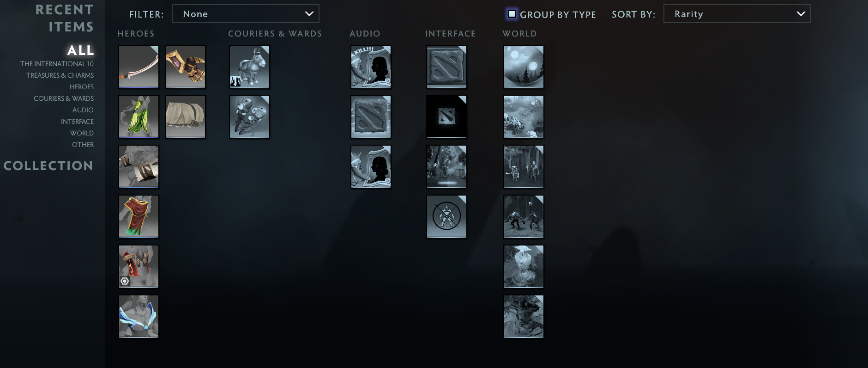The image size is (868, 368).
Task: Select the curved sword hero item
Action: click(x=139, y=67)
